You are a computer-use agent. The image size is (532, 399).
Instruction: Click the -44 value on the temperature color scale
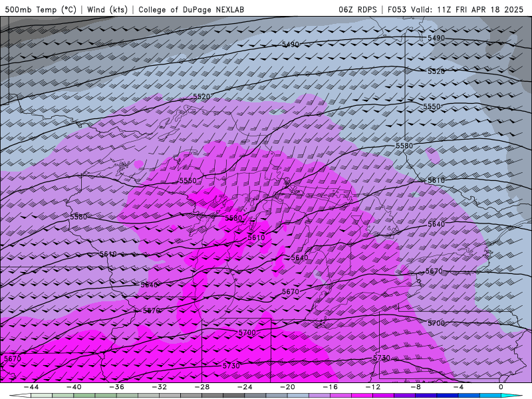(31, 387)
